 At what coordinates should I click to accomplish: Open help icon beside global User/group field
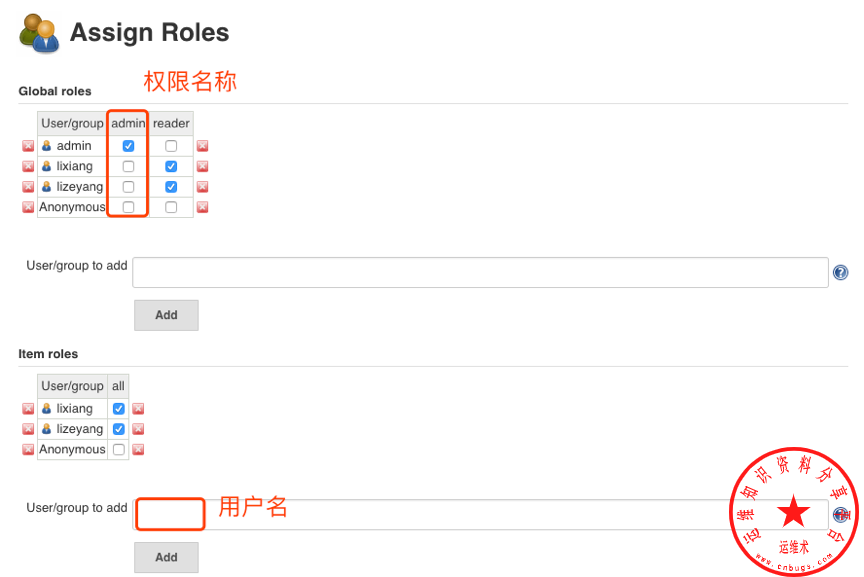[x=840, y=272]
